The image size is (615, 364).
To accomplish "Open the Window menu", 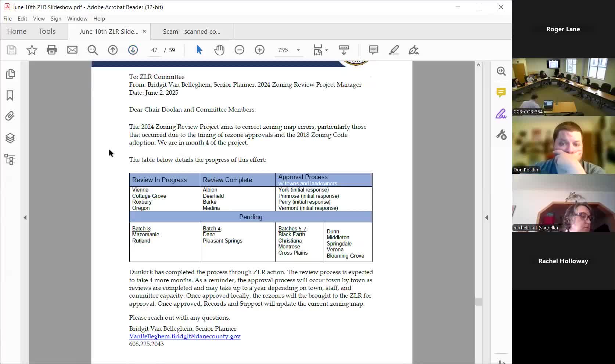I will pyautogui.click(x=77, y=19).
